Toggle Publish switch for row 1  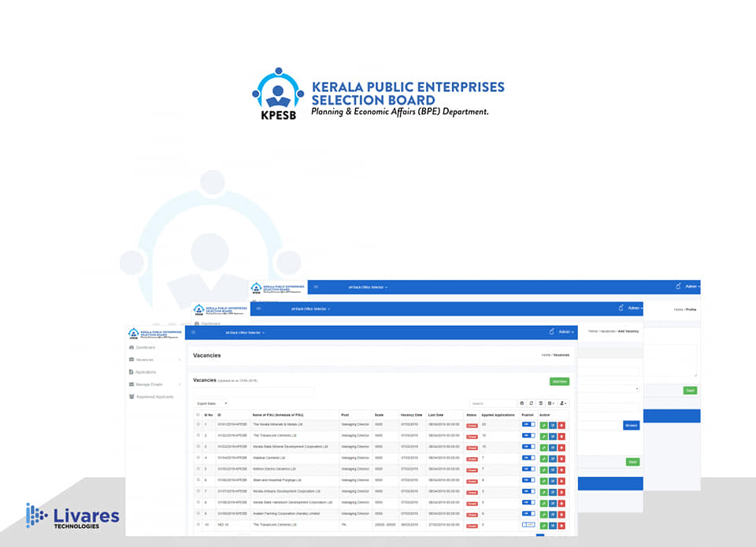point(528,424)
